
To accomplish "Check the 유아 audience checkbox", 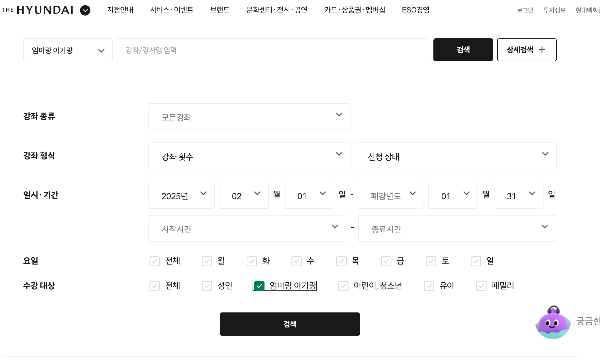I will click(429, 286).
